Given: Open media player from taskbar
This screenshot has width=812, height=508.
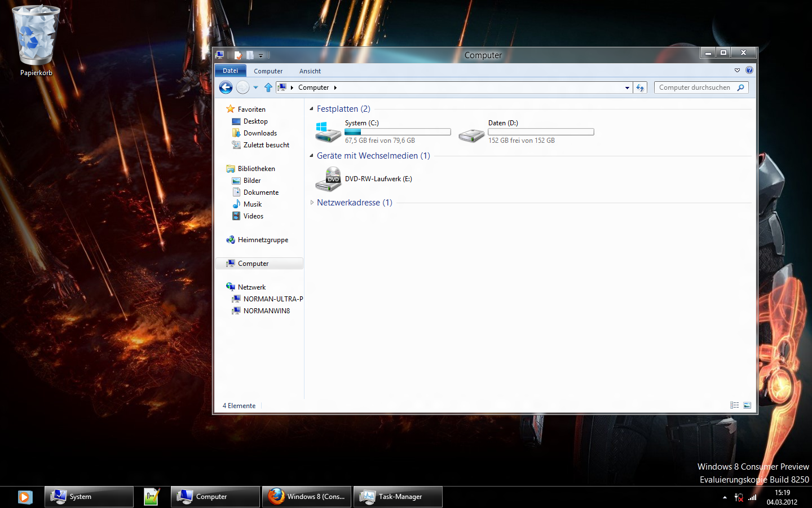Looking at the screenshot, I should pos(24,497).
